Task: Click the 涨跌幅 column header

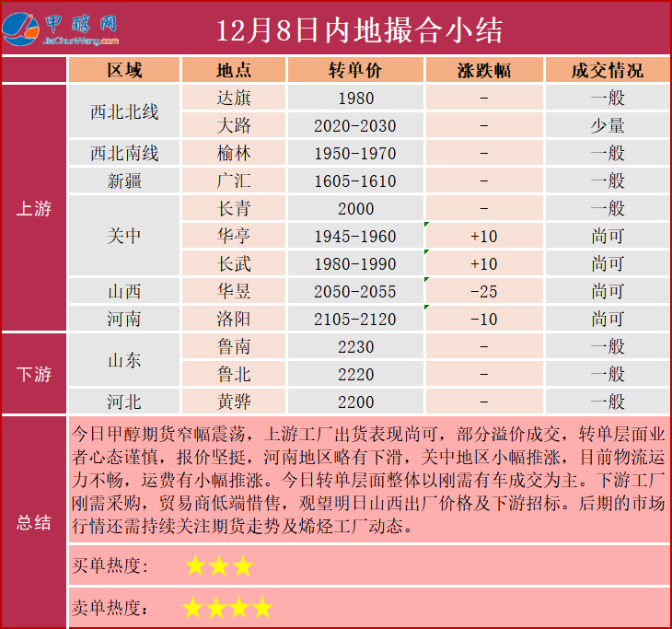Action: pos(483,71)
